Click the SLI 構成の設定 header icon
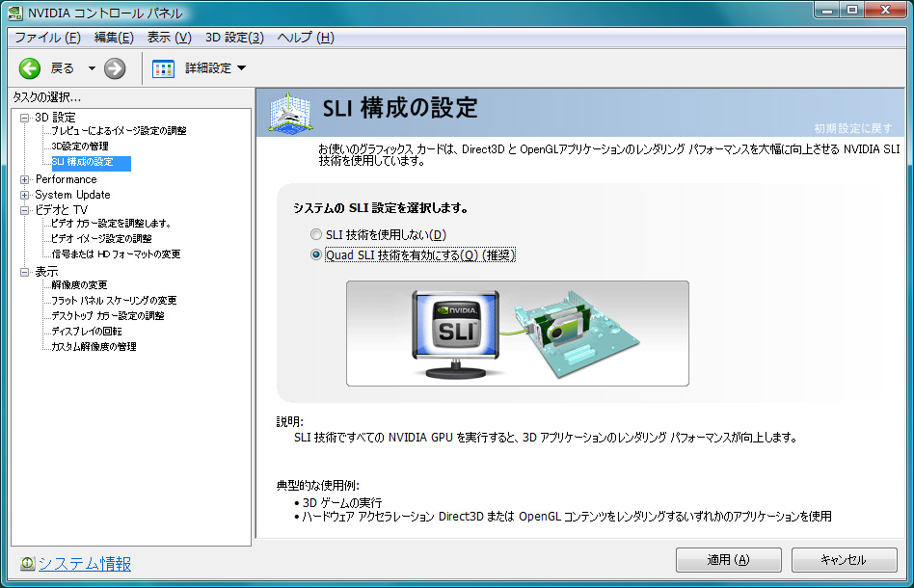The width and height of the screenshot is (914, 588). pos(289,113)
